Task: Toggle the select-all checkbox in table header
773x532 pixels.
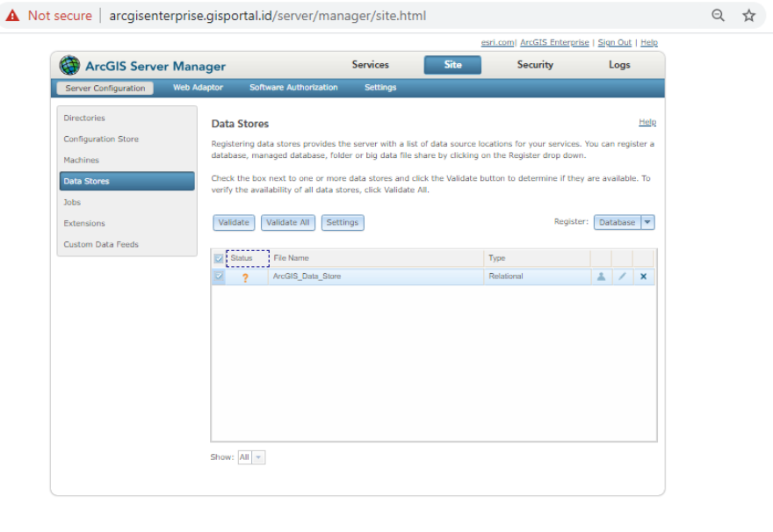Action: [219, 258]
